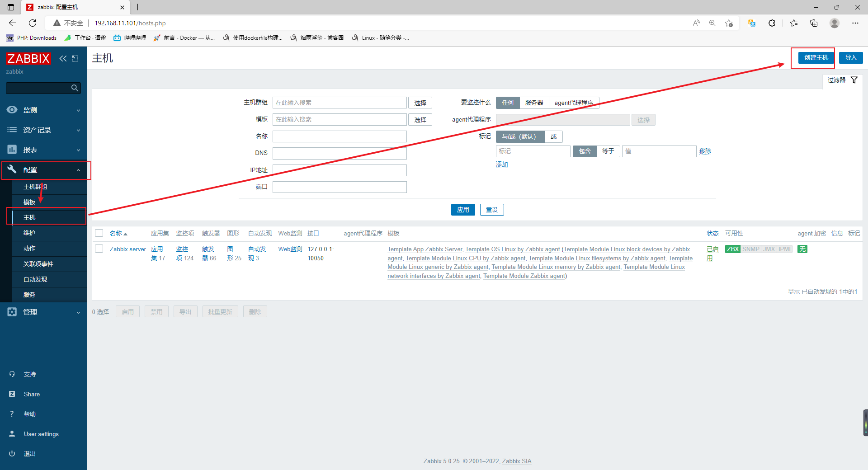Viewport: 868px width, 470px height.
Task: Click the green ZBX availability badge
Action: 733,249
